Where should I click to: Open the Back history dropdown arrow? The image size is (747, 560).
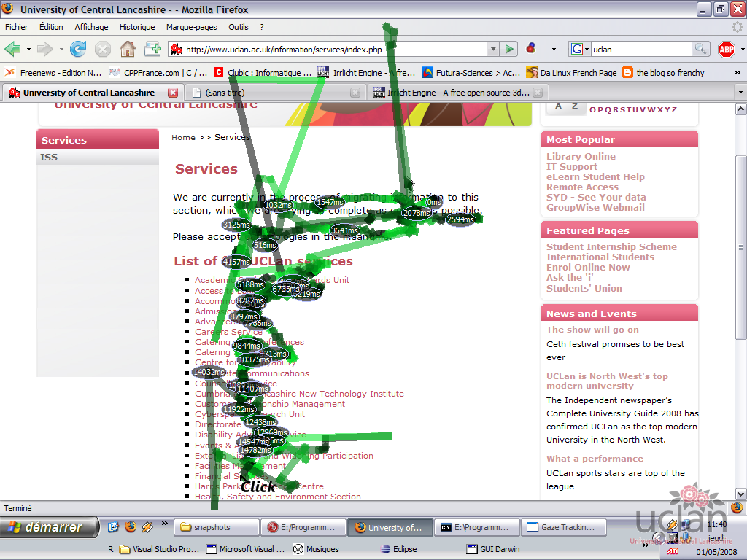(28, 49)
